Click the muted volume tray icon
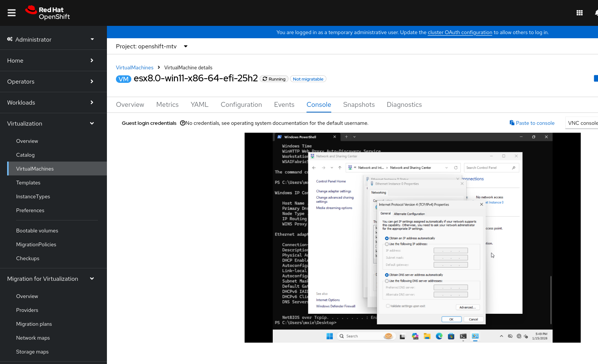The height and width of the screenshot is (364, 598). pyautogui.click(x=526, y=336)
